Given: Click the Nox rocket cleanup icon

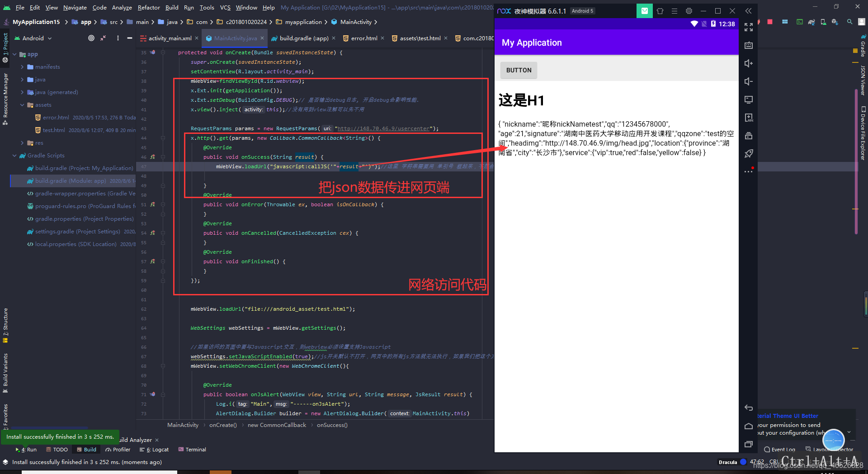Looking at the screenshot, I should tap(749, 154).
